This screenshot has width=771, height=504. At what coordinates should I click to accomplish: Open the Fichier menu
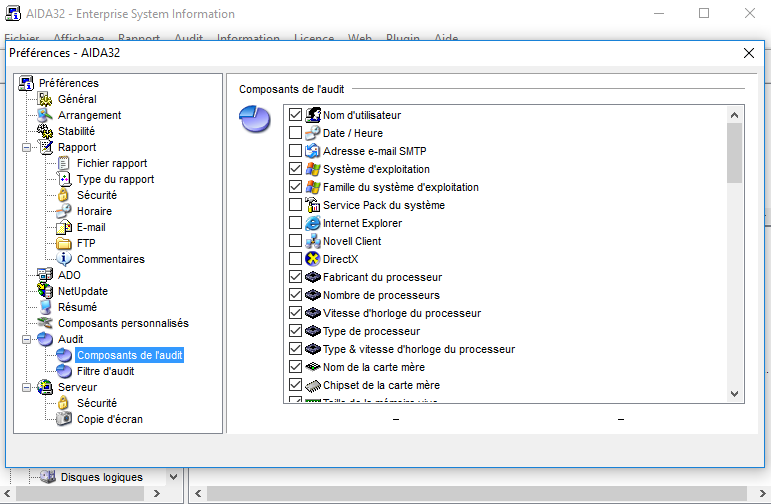pyautogui.click(x=22, y=37)
